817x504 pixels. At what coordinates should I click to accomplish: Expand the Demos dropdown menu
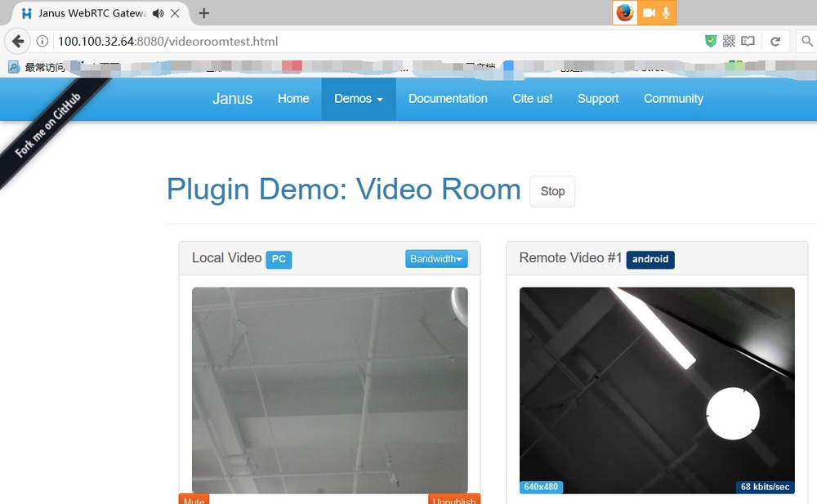[x=359, y=99]
